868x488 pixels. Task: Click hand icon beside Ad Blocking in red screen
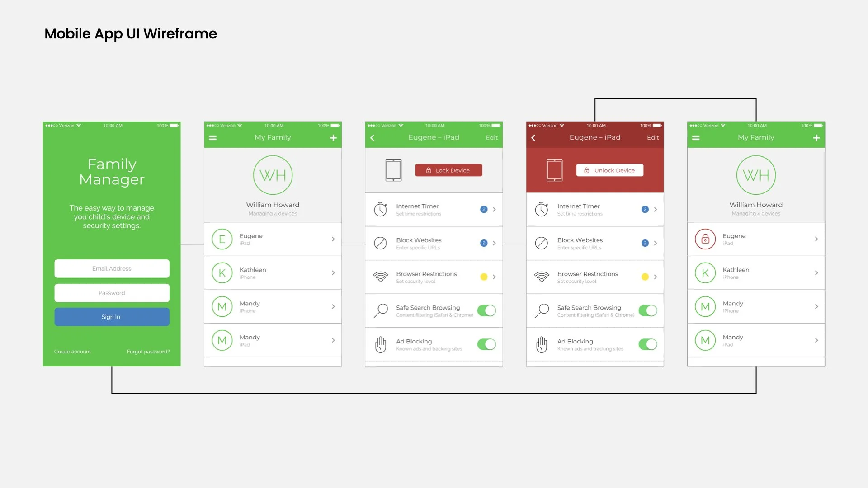coord(541,344)
